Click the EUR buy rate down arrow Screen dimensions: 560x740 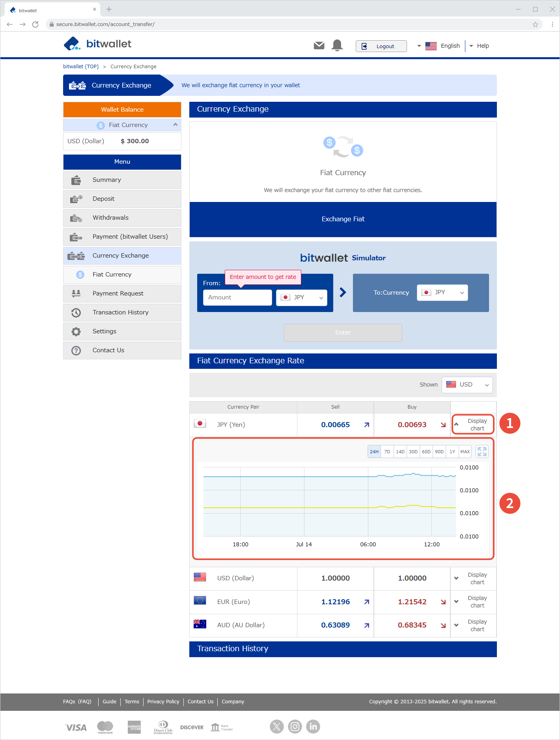pos(443,602)
